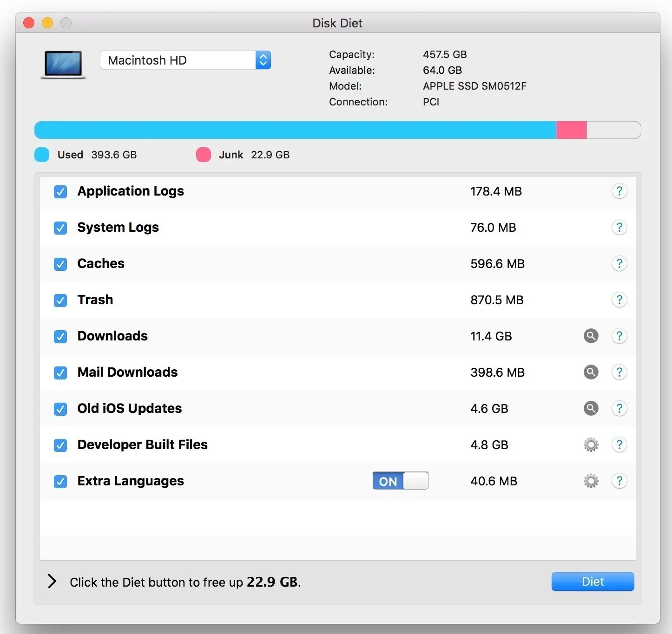Image resolution: width=672 pixels, height=634 pixels.
Task: Open help for Old iOS Updates row
Action: pyautogui.click(x=619, y=408)
